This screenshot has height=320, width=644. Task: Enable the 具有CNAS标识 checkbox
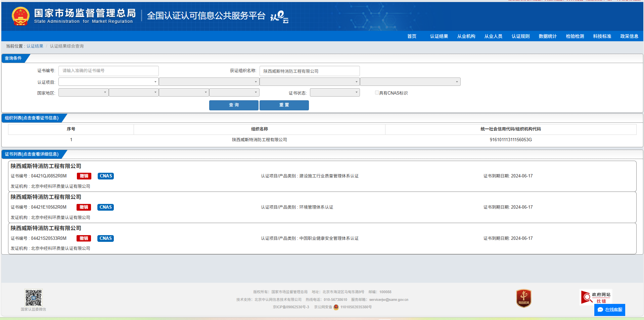coord(377,93)
